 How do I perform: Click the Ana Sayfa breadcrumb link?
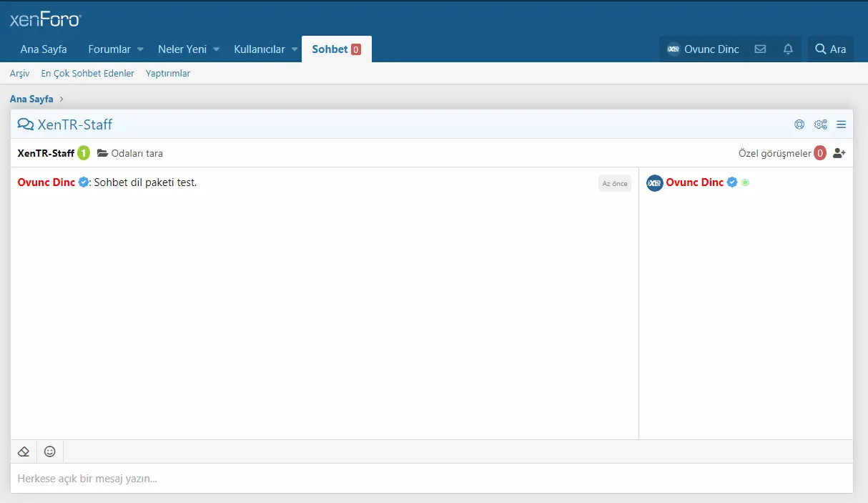(31, 99)
